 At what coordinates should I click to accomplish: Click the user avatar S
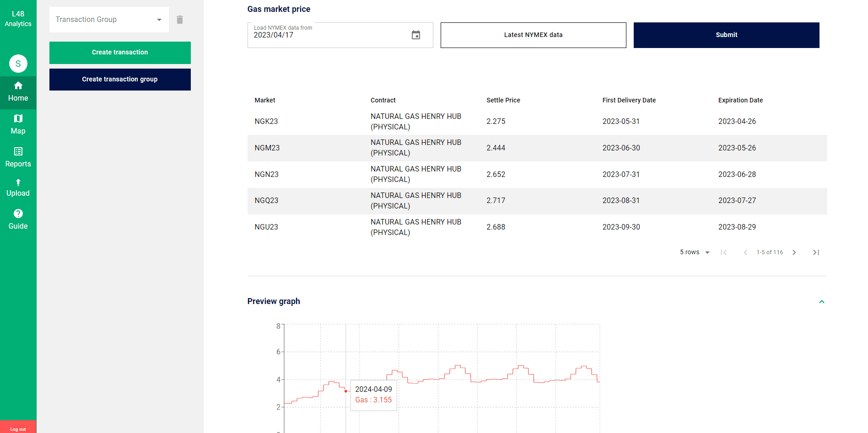pos(18,64)
